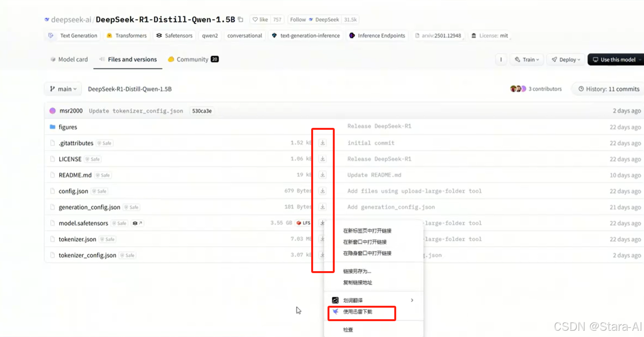Open the tokenizer_config.json file
The width and height of the screenshot is (644, 337).
87,255
